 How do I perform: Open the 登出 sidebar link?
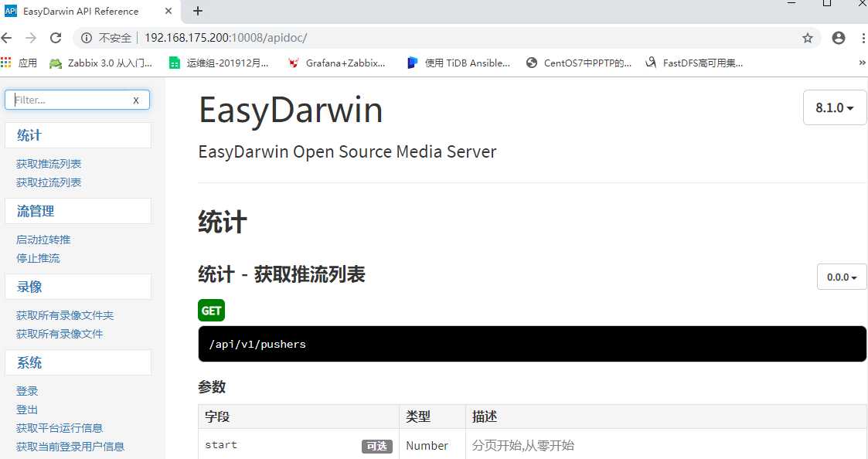[27, 410]
